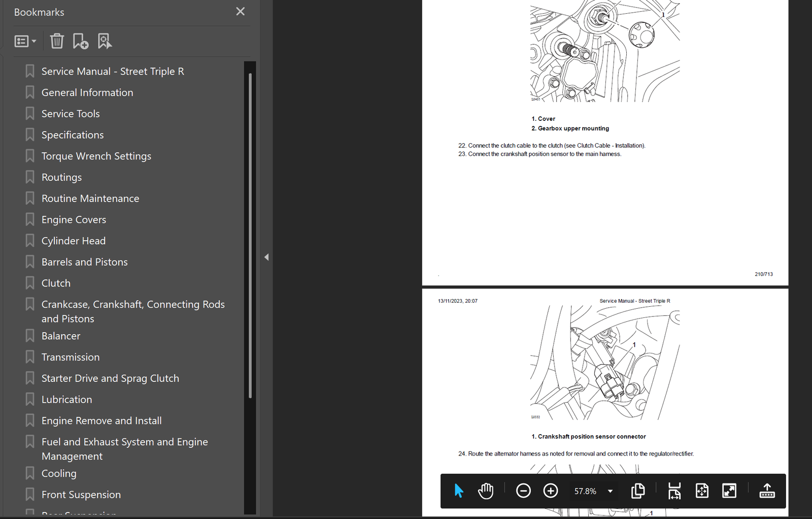Click the 57.8% zoom value field

pyautogui.click(x=585, y=491)
